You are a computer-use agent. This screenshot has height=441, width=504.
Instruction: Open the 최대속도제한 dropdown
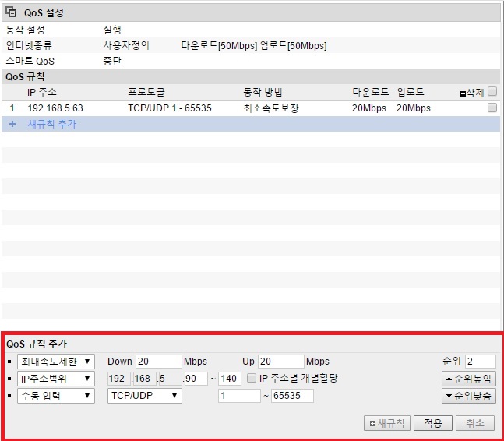pyautogui.click(x=56, y=362)
